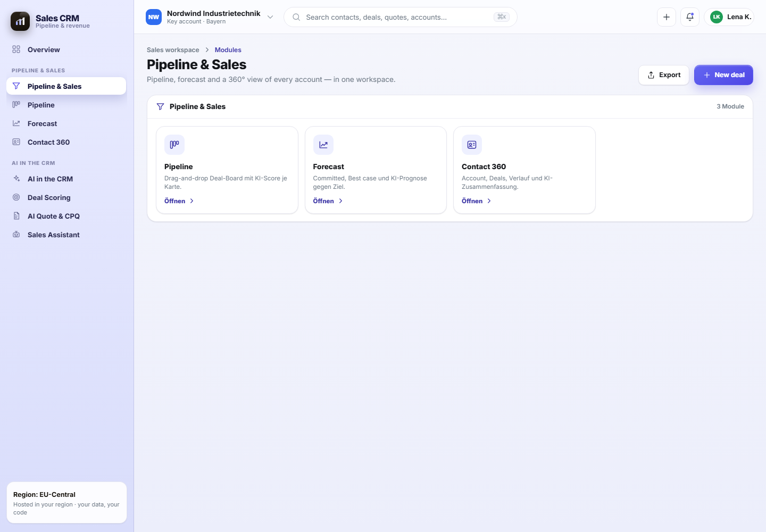Click the Sales workspace breadcrumb link

coord(173,50)
